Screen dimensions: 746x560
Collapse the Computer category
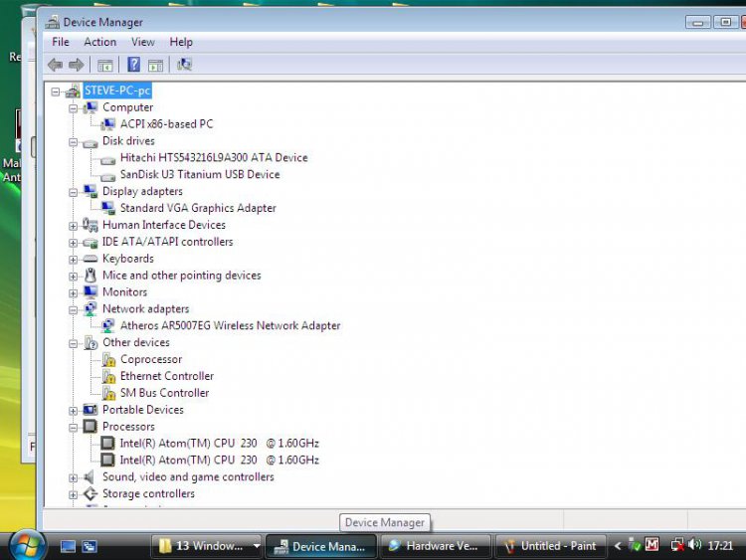73,108
